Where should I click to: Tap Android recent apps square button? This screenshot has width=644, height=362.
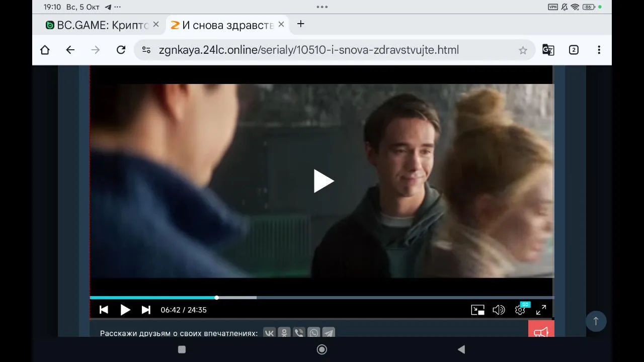182,349
